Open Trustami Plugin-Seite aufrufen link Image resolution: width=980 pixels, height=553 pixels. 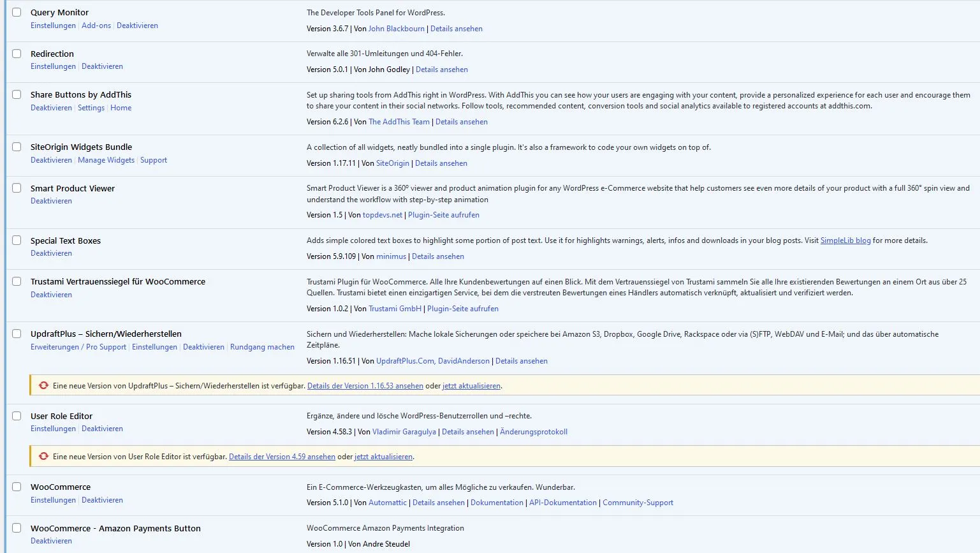point(463,309)
